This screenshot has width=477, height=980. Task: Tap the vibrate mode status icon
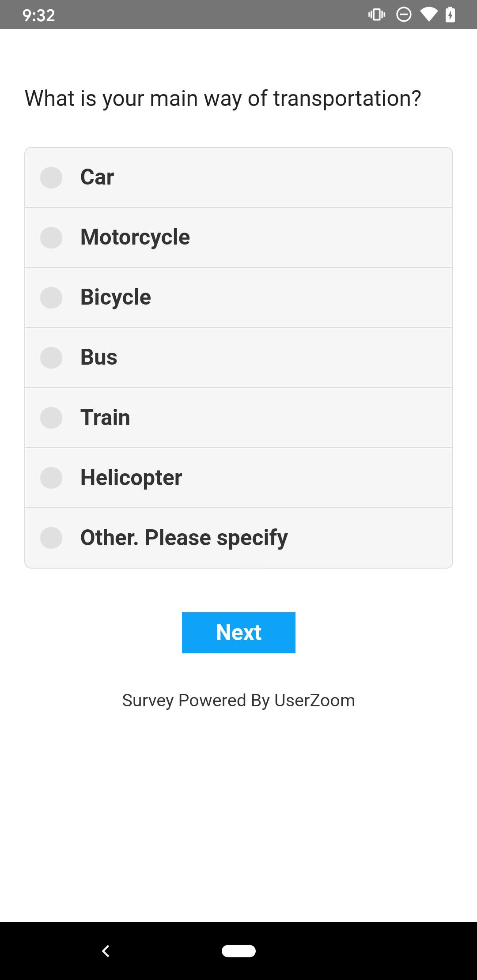pyautogui.click(x=376, y=15)
